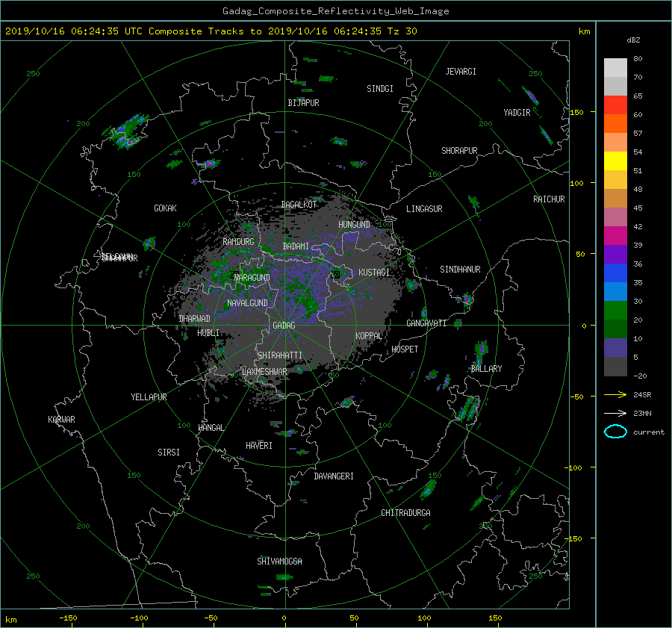The height and width of the screenshot is (628, 672).
Task: Click the GOKAK label
Action: (166, 208)
